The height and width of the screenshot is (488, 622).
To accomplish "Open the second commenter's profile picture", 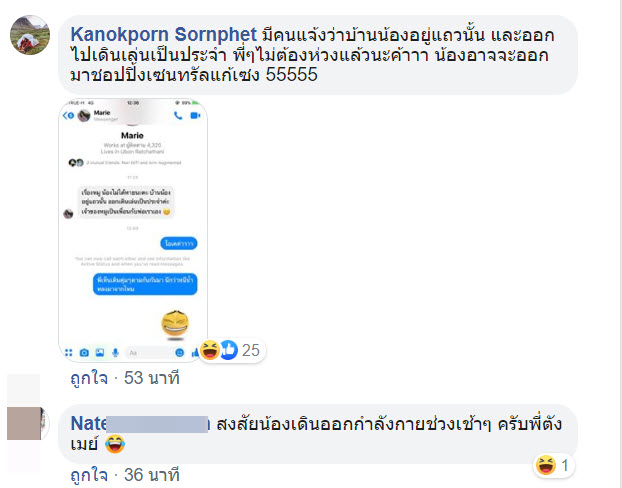I will pos(27,423).
